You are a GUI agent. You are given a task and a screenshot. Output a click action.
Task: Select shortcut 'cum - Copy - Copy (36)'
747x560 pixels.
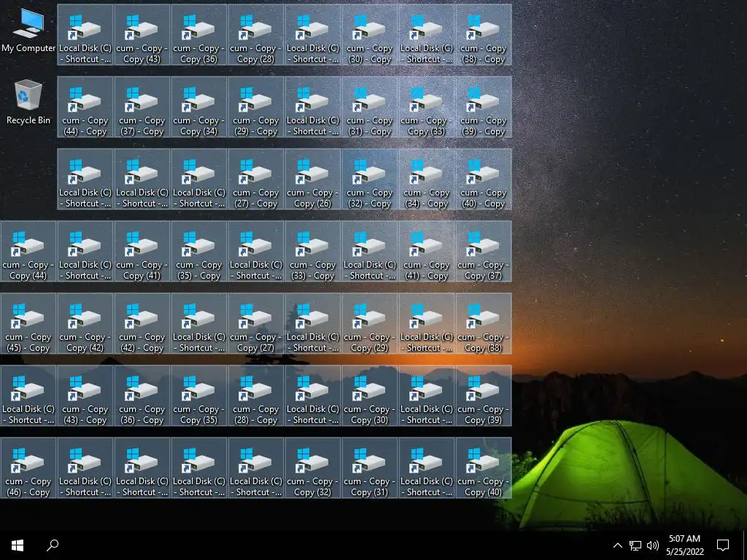[198, 35]
